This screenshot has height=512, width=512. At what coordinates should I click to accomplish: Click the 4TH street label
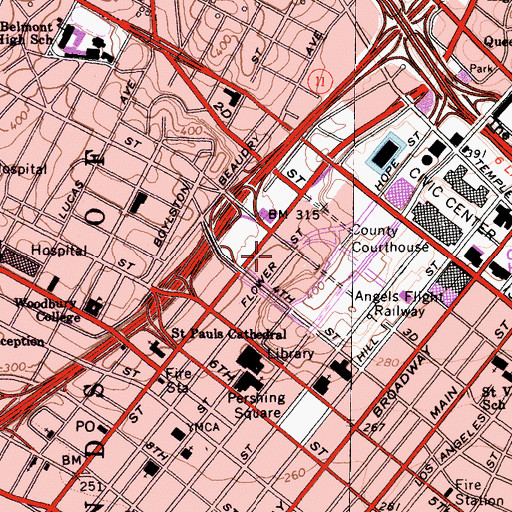283,294
